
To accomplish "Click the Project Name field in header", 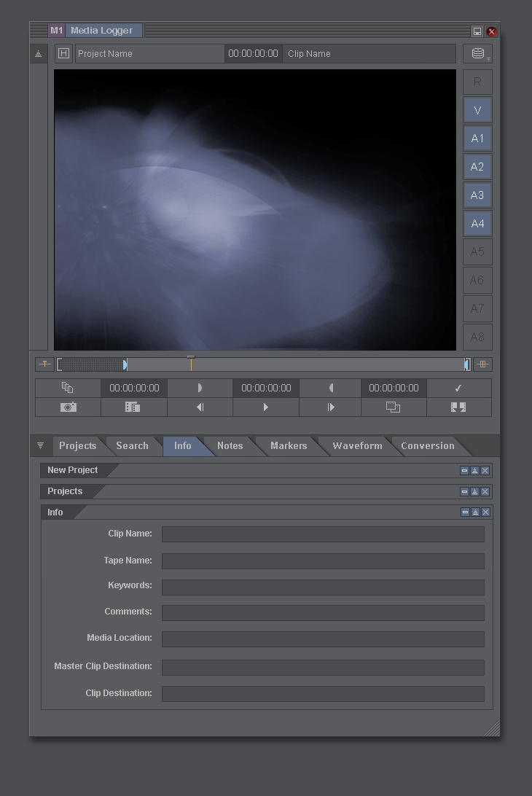I will 149,53.
